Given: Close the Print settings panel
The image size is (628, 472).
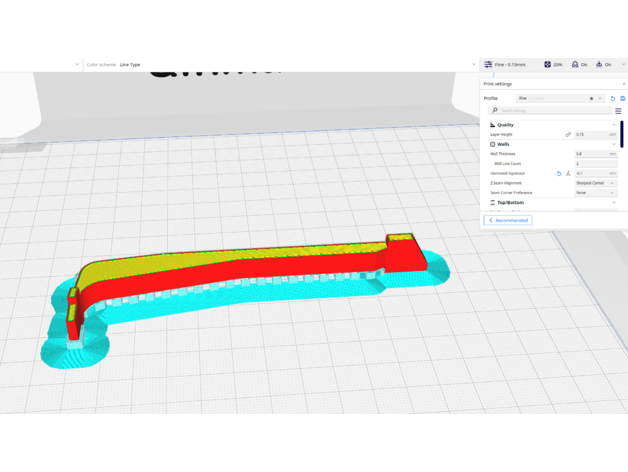Looking at the screenshot, I should click(x=623, y=84).
